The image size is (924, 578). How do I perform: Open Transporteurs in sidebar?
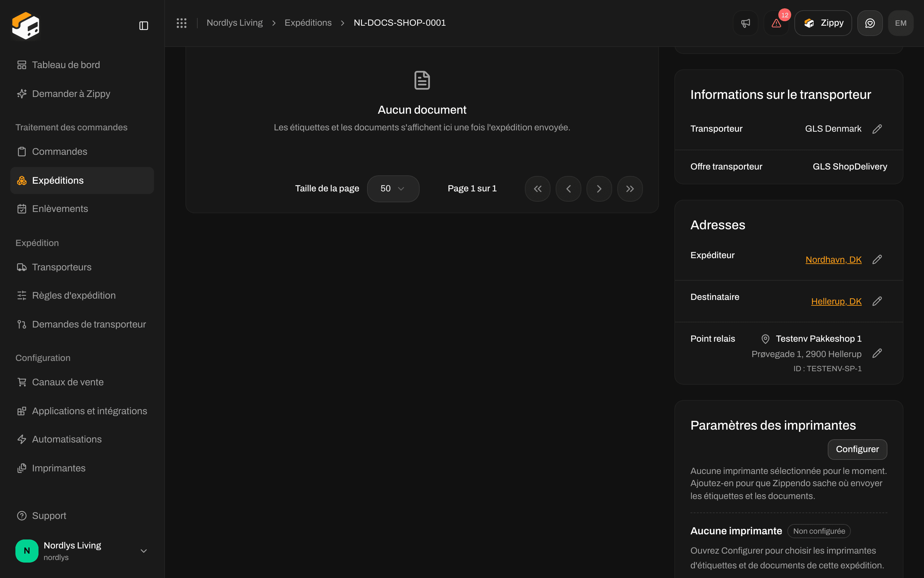click(82, 267)
